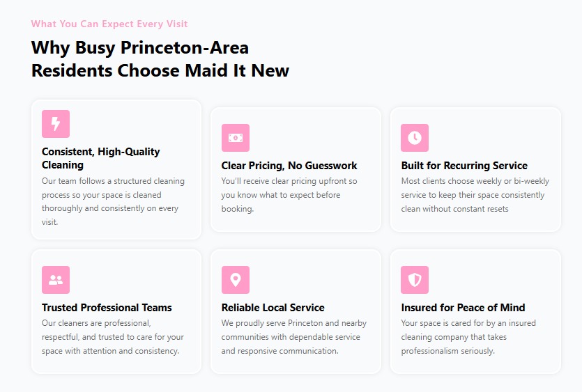Click the insured cleaning company description

pos(468,337)
